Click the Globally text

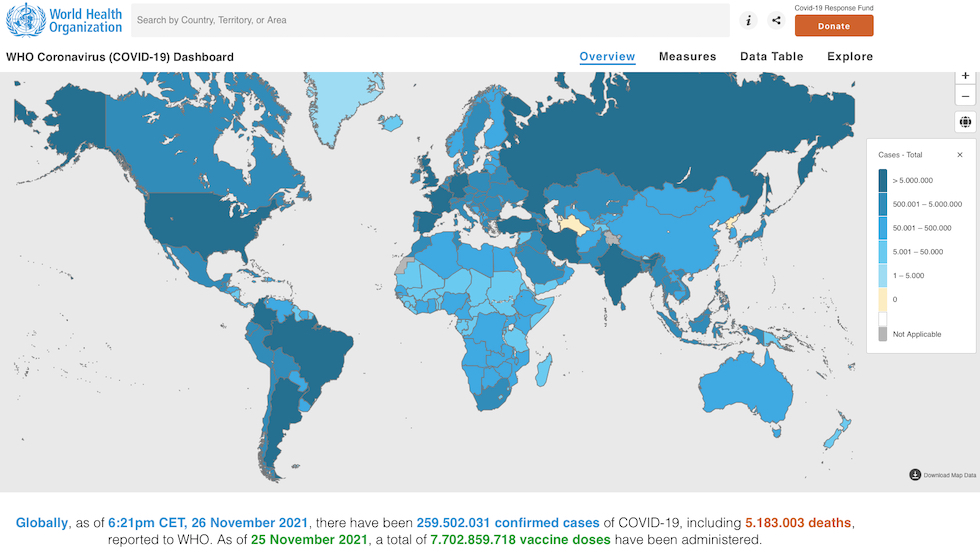[x=41, y=523]
